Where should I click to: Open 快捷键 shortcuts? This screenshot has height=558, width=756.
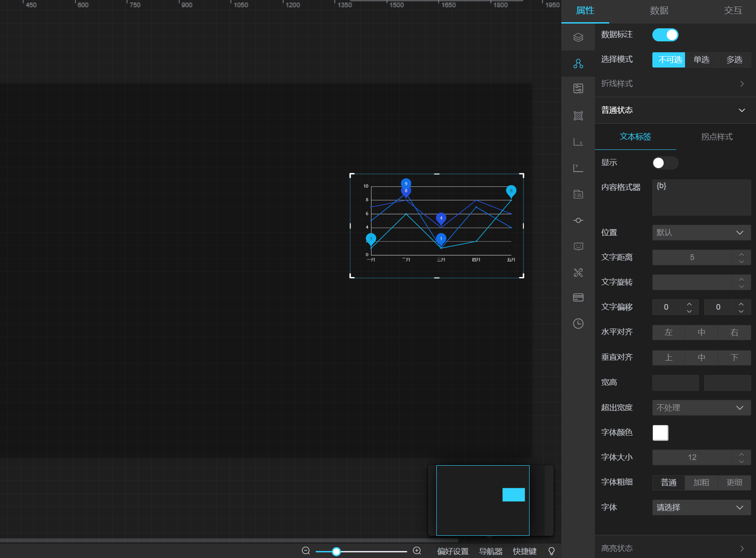[525, 551]
